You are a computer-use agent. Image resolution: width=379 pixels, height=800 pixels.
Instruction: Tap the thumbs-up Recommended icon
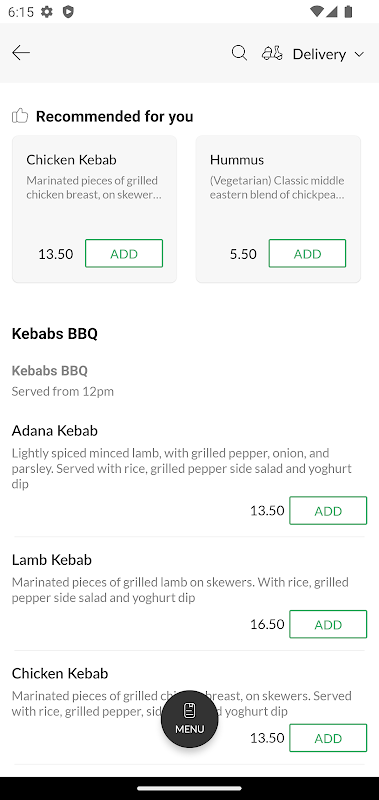[x=20, y=116]
